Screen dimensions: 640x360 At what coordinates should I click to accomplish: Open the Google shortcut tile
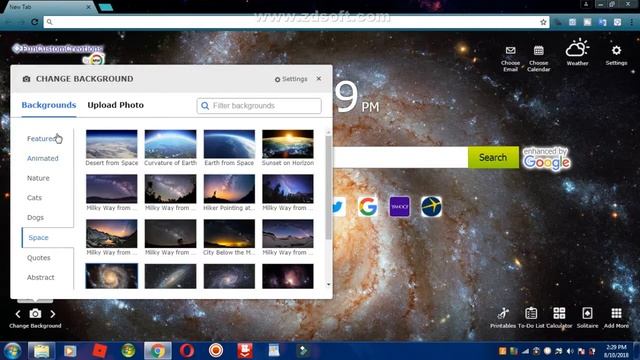pyautogui.click(x=368, y=207)
